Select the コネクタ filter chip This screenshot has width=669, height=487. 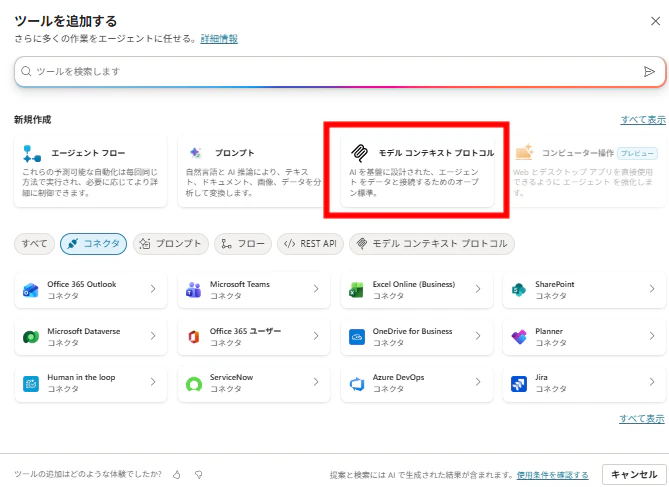[x=93, y=244]
